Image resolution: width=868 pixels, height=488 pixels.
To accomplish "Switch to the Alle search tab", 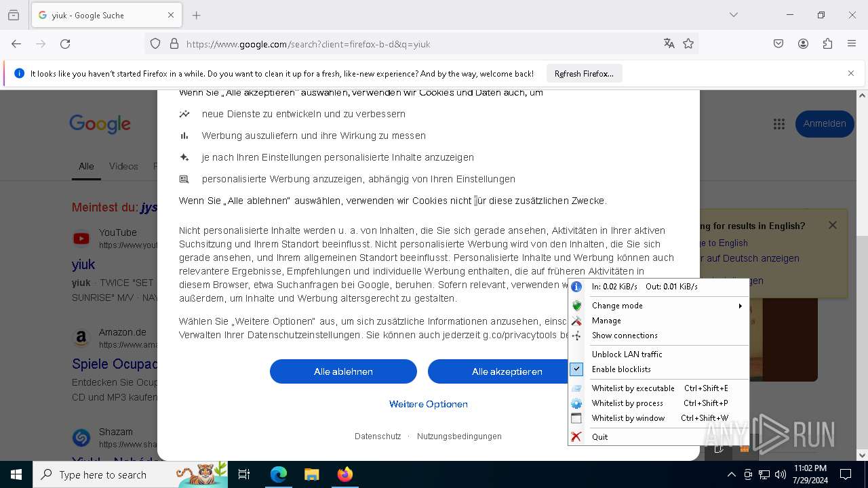I will [86, 166].
